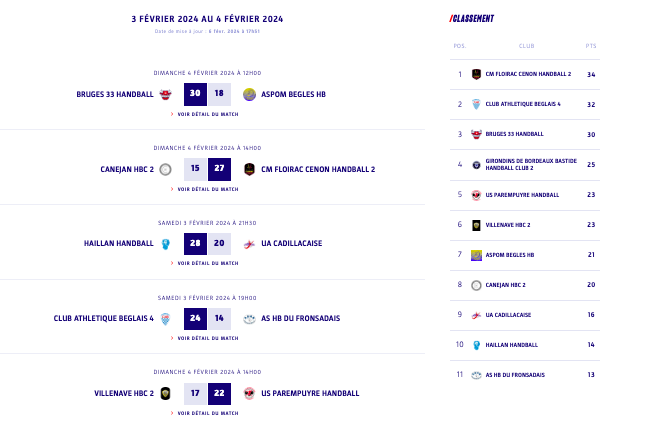Open match details for Canejan vs Floirac
The height and width of the screenshot is (429, 649).
pos(207,188)
